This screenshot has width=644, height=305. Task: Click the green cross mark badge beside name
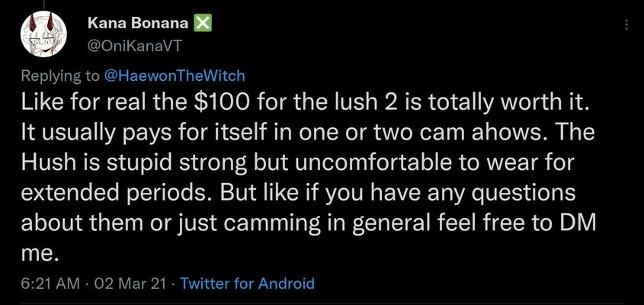202,24
